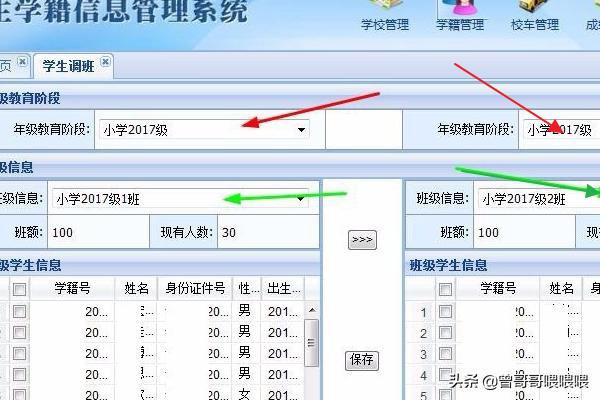Open the 学校管理 module icon
The height and width of the screenshot is (400, 600).
click(384, 15)
